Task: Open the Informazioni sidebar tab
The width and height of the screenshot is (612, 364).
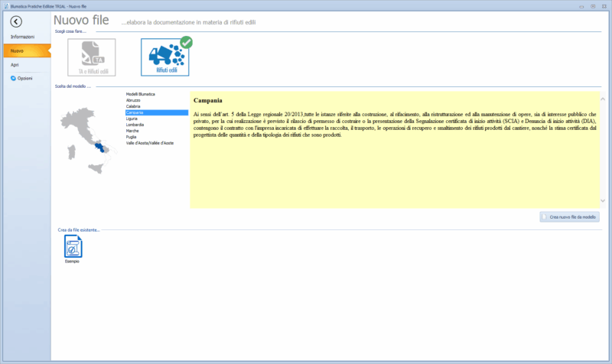Action: [22, 37]
